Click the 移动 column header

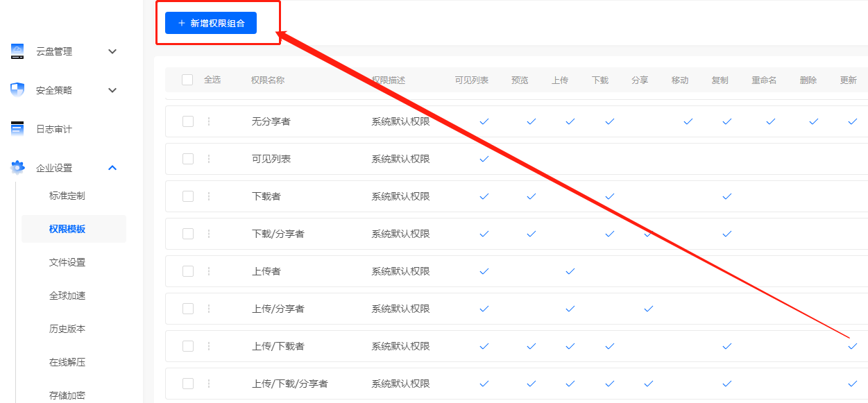[680, 80]
